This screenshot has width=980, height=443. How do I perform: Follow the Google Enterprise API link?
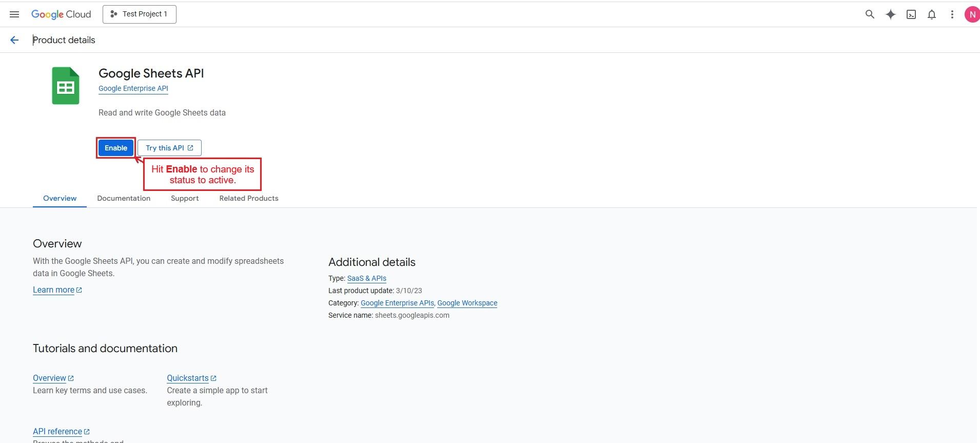point(133,88)
